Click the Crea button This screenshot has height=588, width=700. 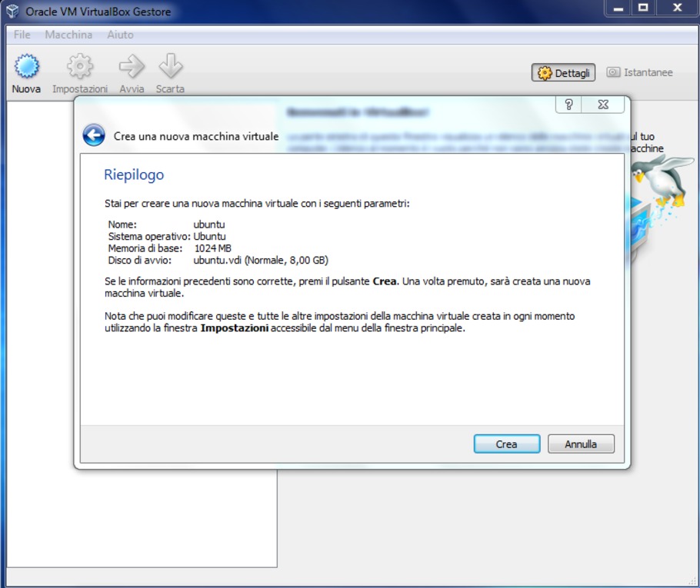507,444
